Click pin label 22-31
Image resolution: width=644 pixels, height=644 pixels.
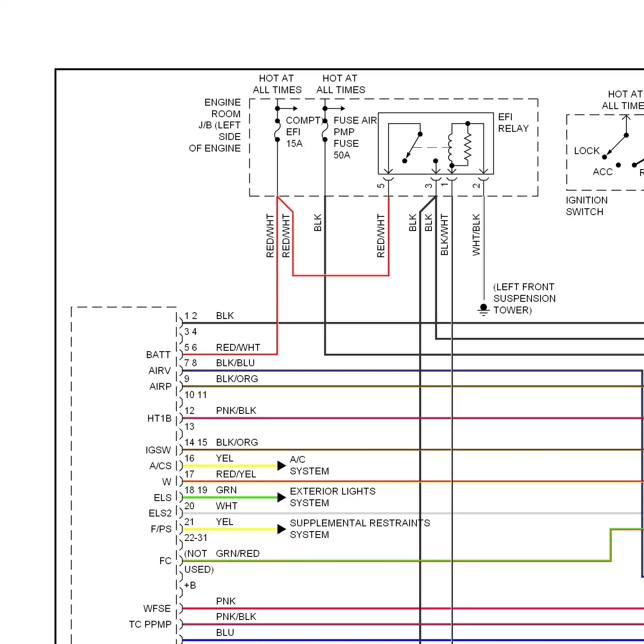click(196, 538)
